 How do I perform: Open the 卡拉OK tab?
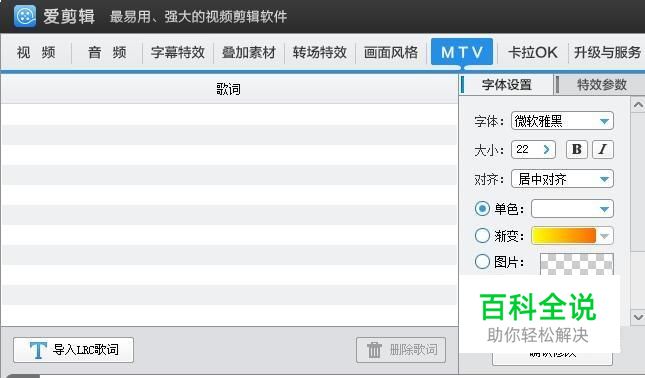533,53
